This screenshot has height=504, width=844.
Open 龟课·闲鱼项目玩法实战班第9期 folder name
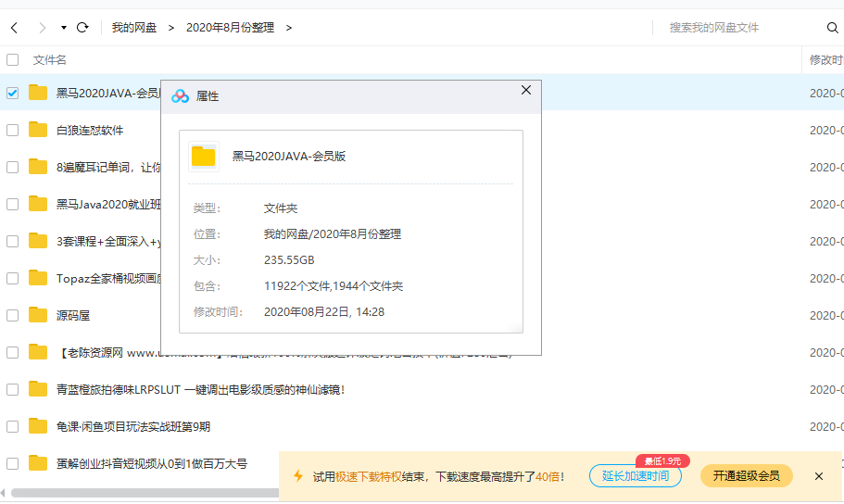coord(133,426)
